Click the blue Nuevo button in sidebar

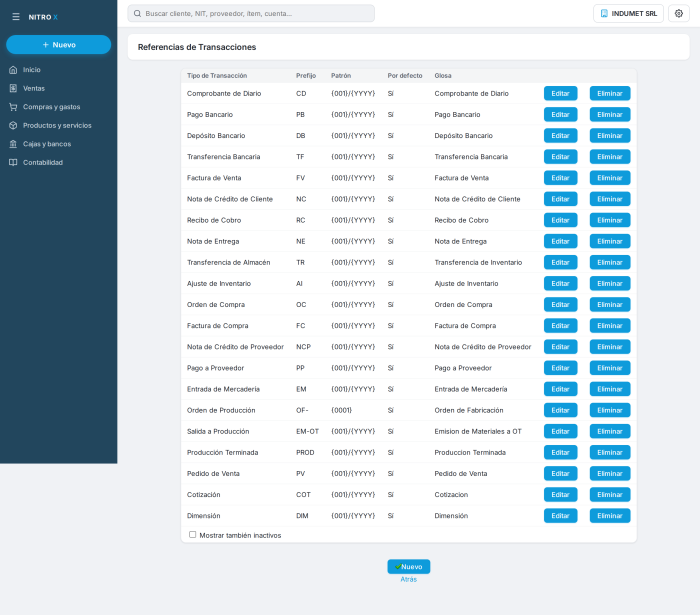click(58, 45)
